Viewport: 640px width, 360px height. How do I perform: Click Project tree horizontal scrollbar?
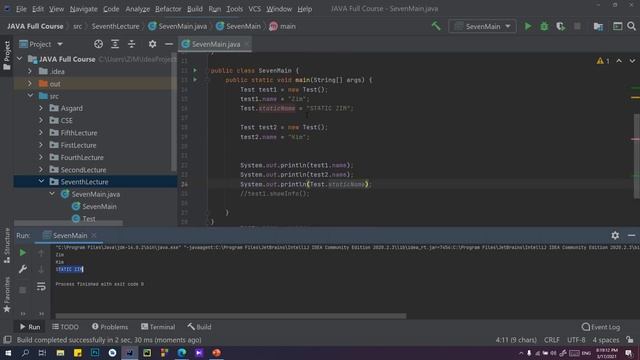tap(69, 223)
